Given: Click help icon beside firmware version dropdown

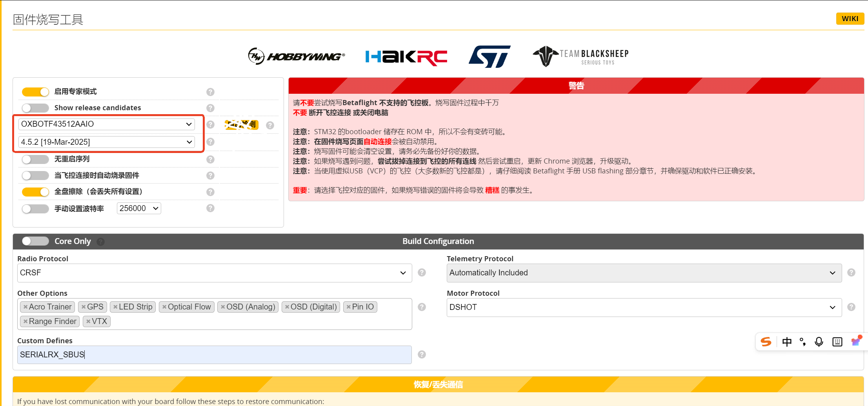Looking at the screenshot, I should pos(210,142).
